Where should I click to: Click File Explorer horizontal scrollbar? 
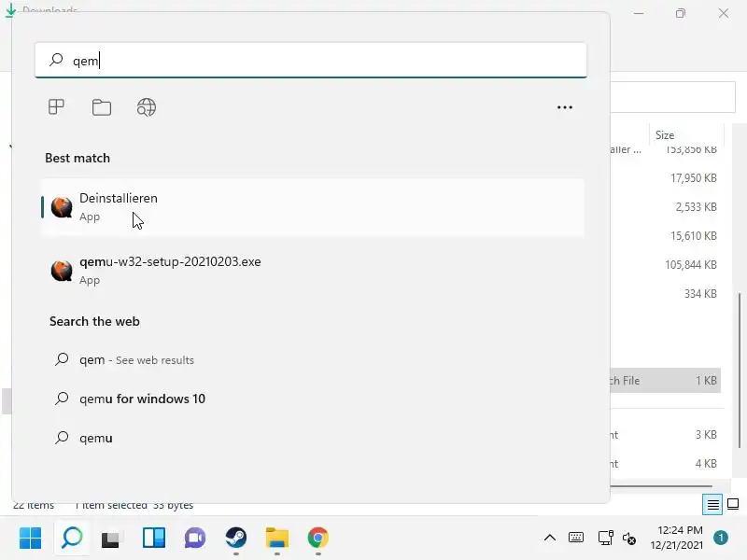click(661, 486)
